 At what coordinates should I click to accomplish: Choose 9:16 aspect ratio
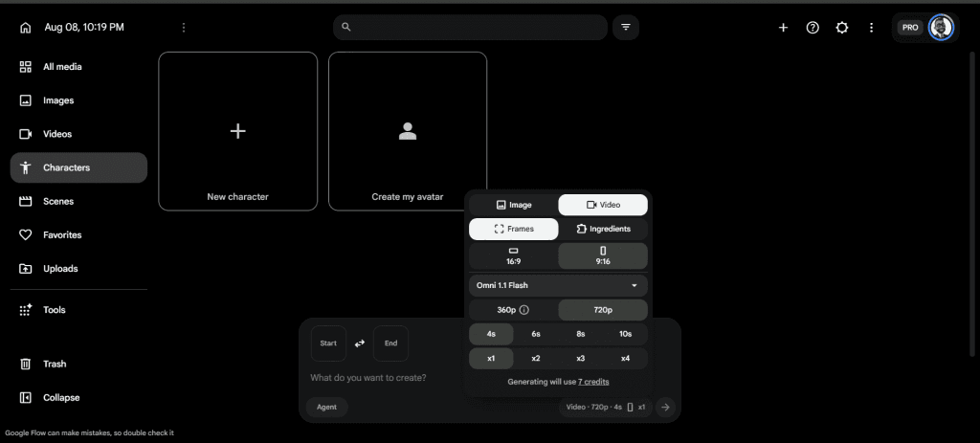point(603,256)
